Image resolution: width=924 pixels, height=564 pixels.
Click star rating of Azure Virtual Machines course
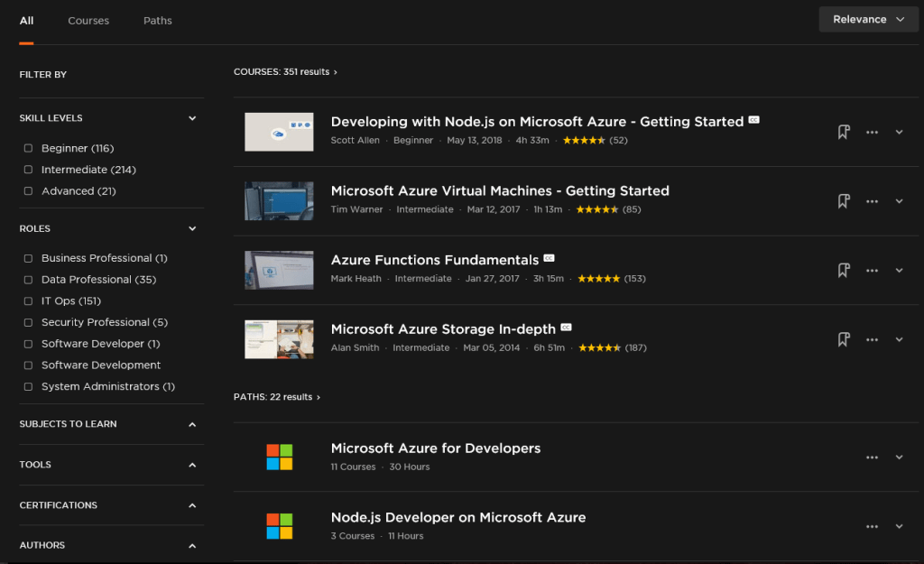tap(597, 209)
